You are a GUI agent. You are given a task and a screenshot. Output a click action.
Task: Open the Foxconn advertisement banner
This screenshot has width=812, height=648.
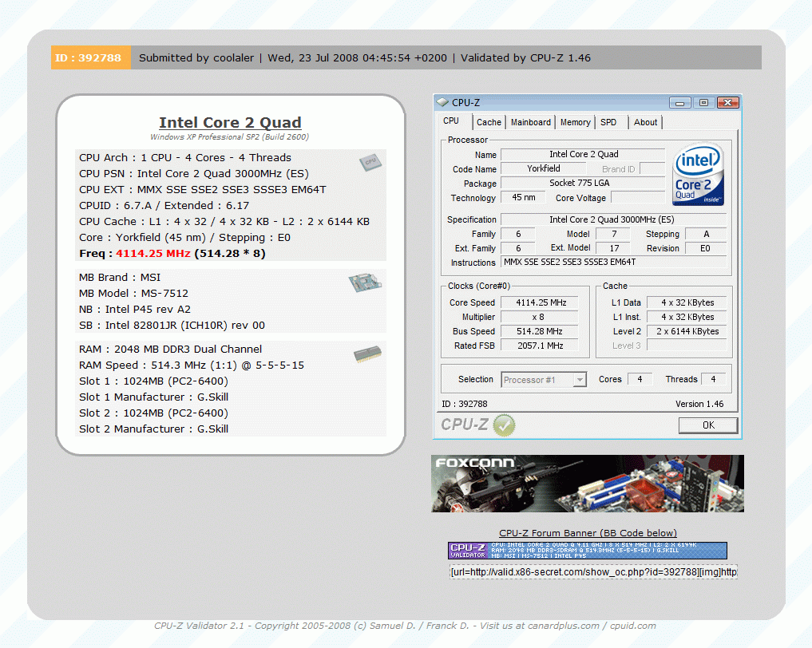[588, 484]
